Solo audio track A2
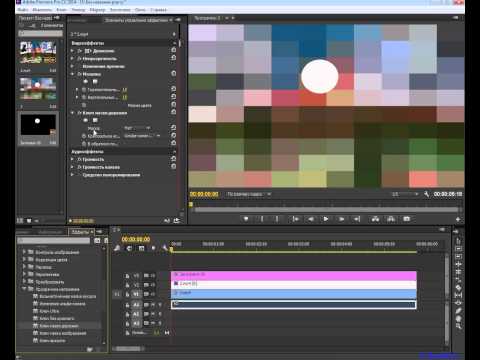480x360 pixels. (x=160, y=314)
